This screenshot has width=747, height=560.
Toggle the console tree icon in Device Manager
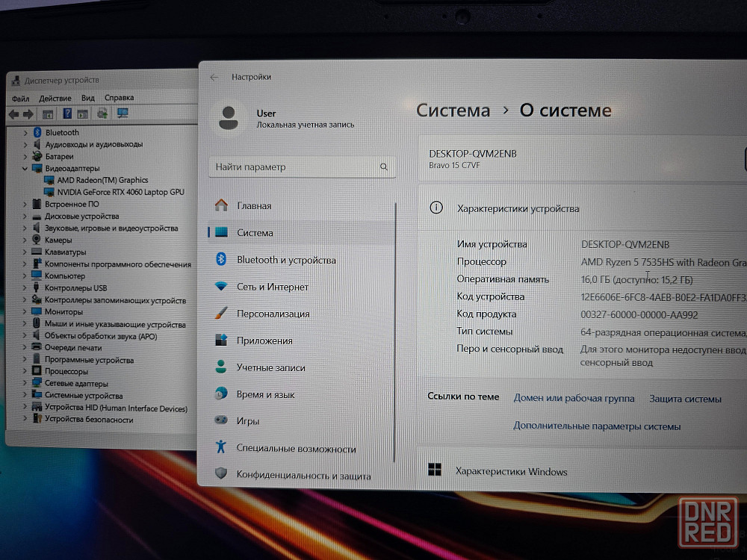[x=48, y=114]
